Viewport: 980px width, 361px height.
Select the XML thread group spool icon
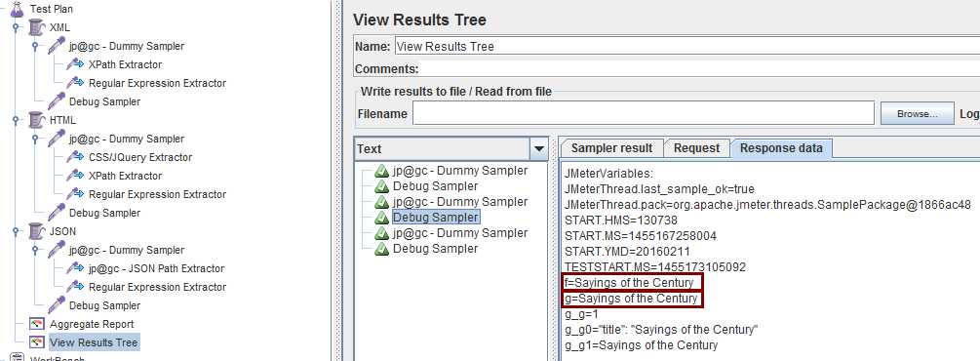point(37,27)
